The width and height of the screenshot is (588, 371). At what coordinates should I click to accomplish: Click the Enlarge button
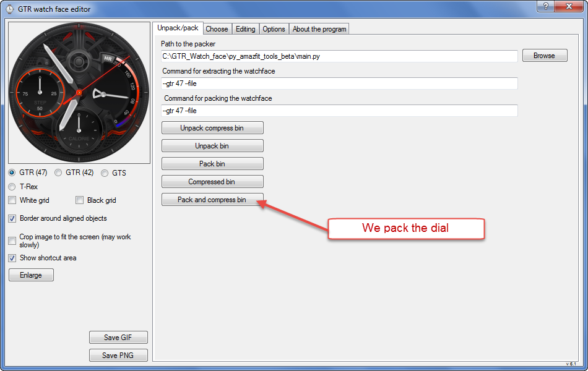pyautogui.click(x=31, y=275)
